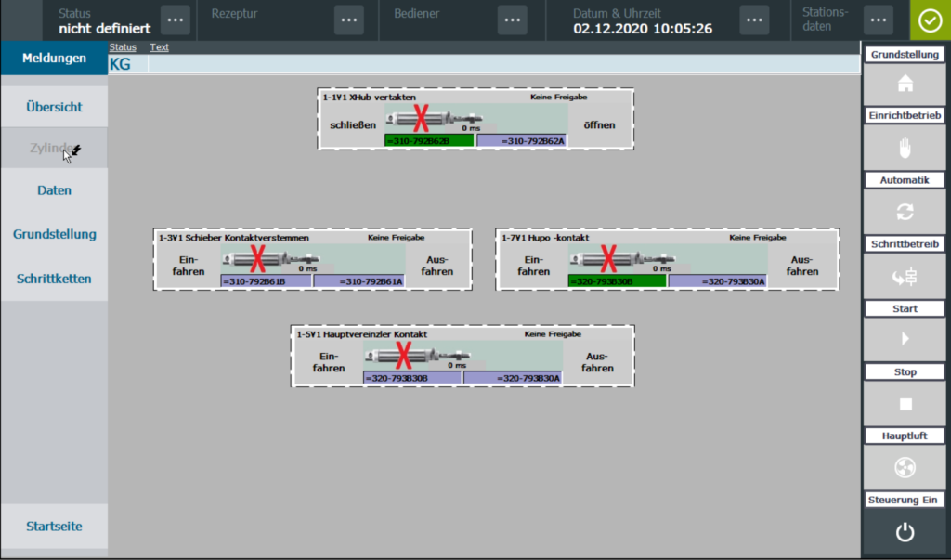The image size is (951, 560).
Task: Open the Bediener ellipsis button
Action: (x=513, y=20)
